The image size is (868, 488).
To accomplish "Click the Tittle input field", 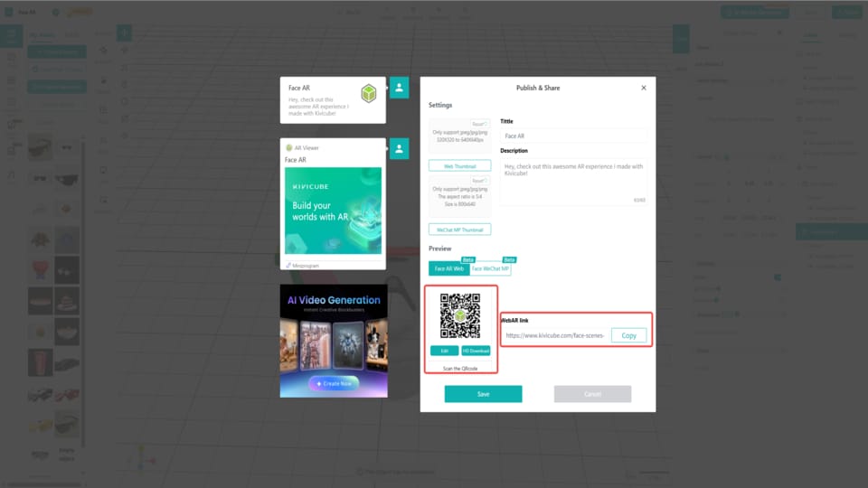I will 573,136.
